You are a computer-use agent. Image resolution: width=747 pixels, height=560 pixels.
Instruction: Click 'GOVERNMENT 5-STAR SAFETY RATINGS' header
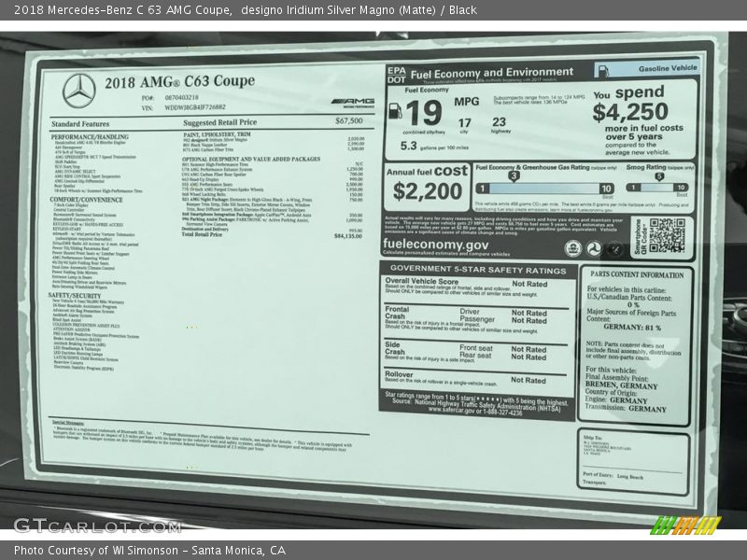pyautogui.click(x=478, y=271)
